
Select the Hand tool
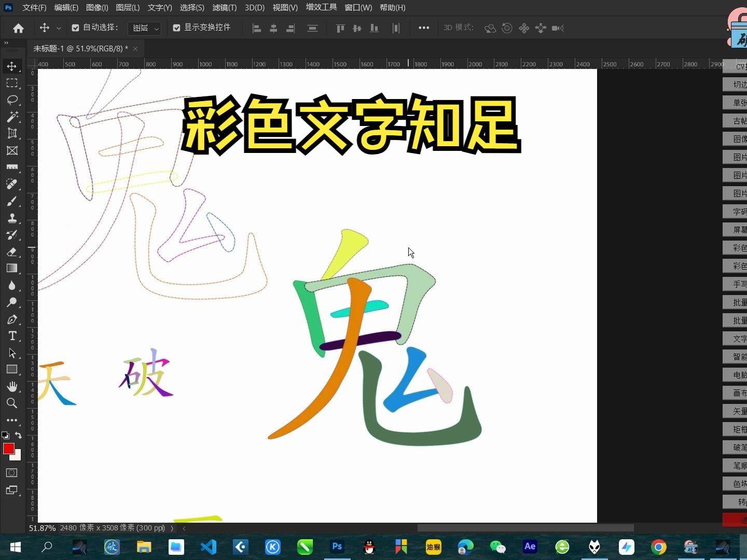[12, 386]
